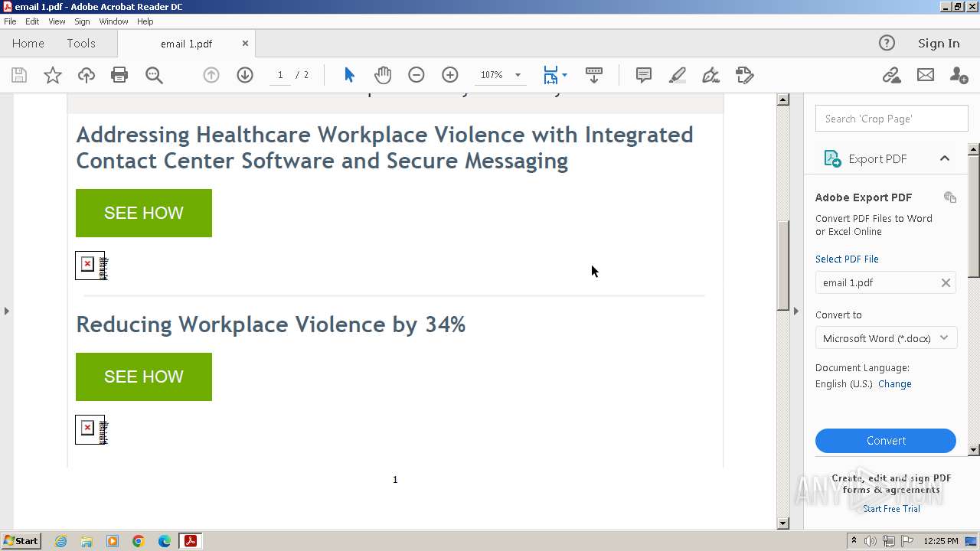The image size is (980, 551).
Task: Open Microsoft Edge from the taskbar
Action: point(165,541)
